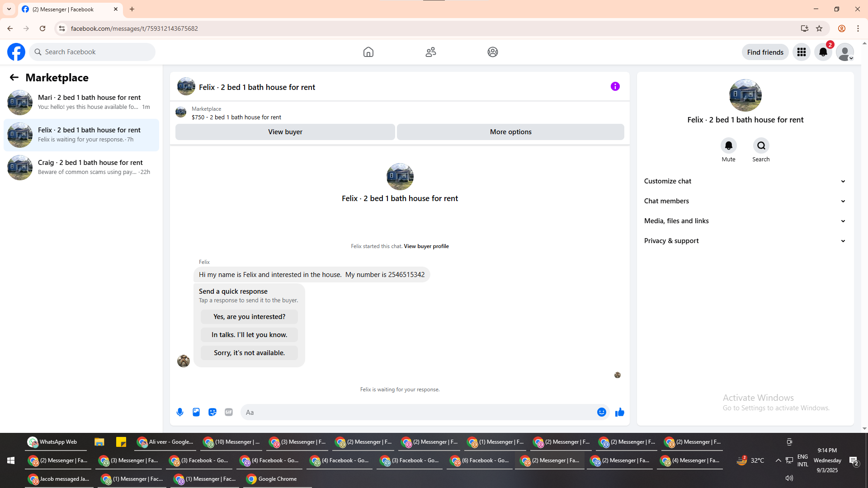Open the emoji picker in message box
Image resolution: width=868 pixels, height=488 pixels.
[602, 412]
